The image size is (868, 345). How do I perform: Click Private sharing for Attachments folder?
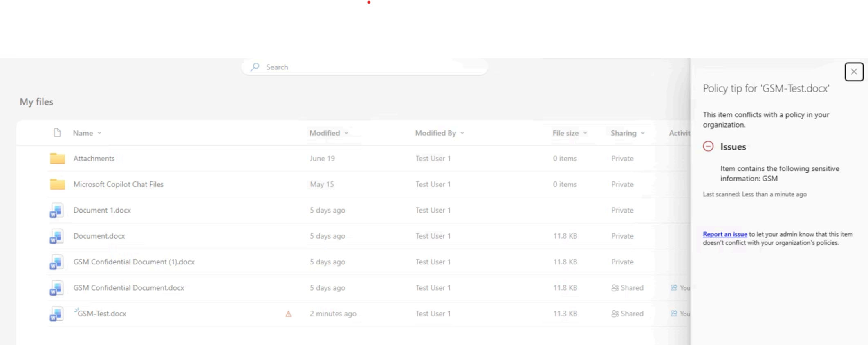pyautogui.click(x=622, y=159)
